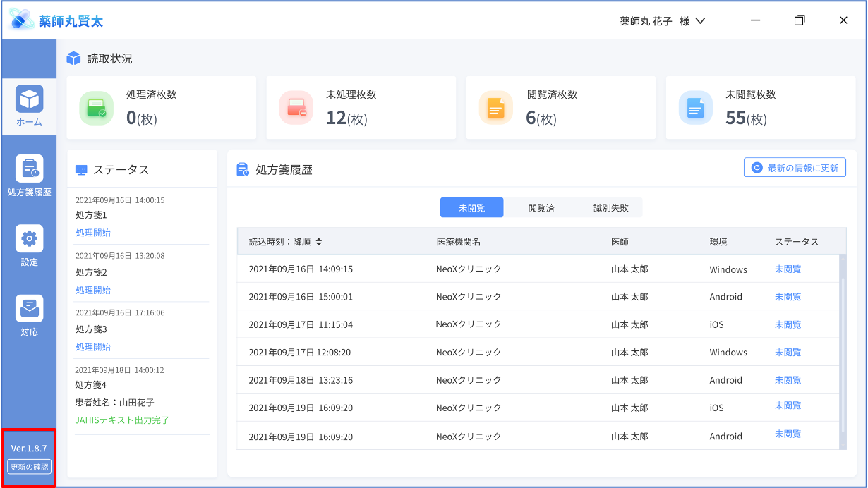
Task: Click the 0(枚) value under 処理済枚数
Action: pyautogui.click(x=142, y=118)
